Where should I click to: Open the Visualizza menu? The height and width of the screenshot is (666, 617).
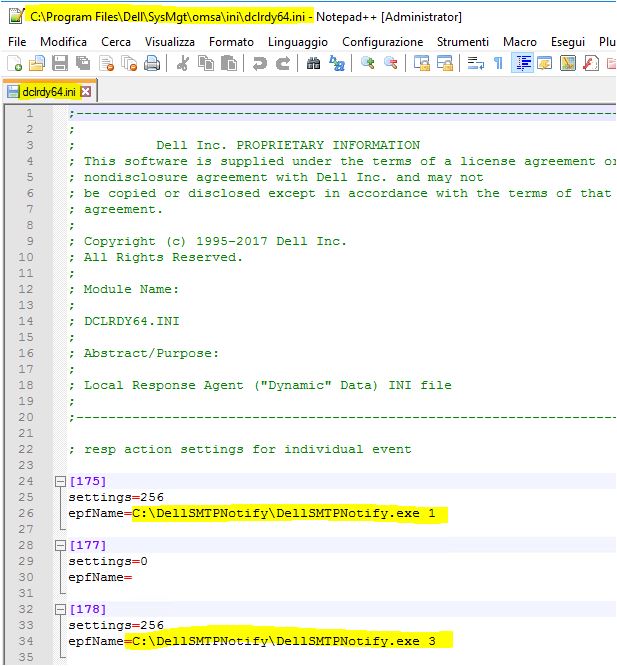[x=169, y=42]
